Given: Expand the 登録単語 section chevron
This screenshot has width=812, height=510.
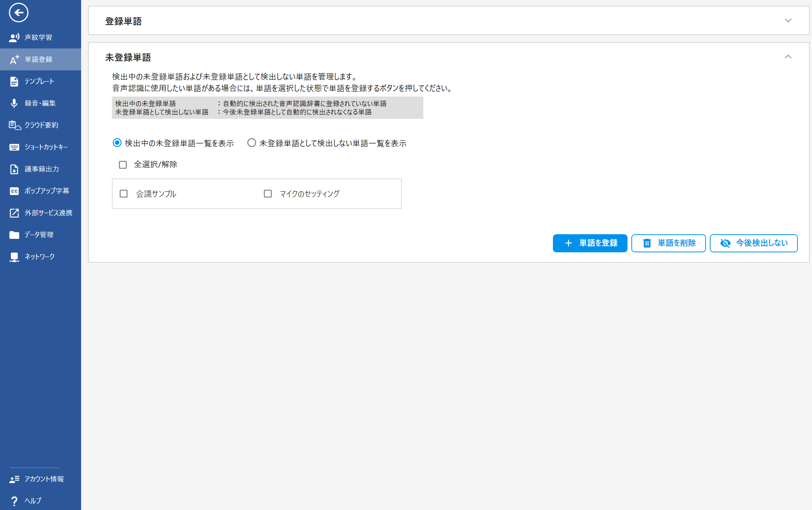Looking at the screenshot, I should coord(788,21).
